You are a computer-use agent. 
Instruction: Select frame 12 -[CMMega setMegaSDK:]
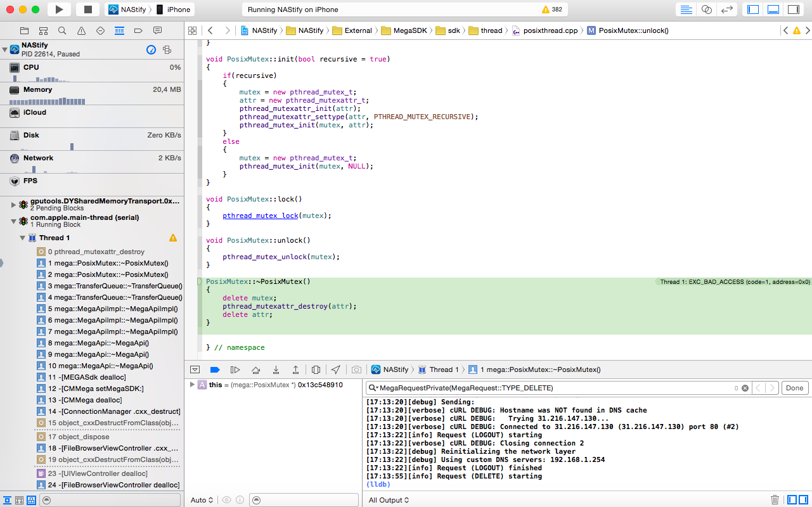pyautogui.click(x=91, y=388)
